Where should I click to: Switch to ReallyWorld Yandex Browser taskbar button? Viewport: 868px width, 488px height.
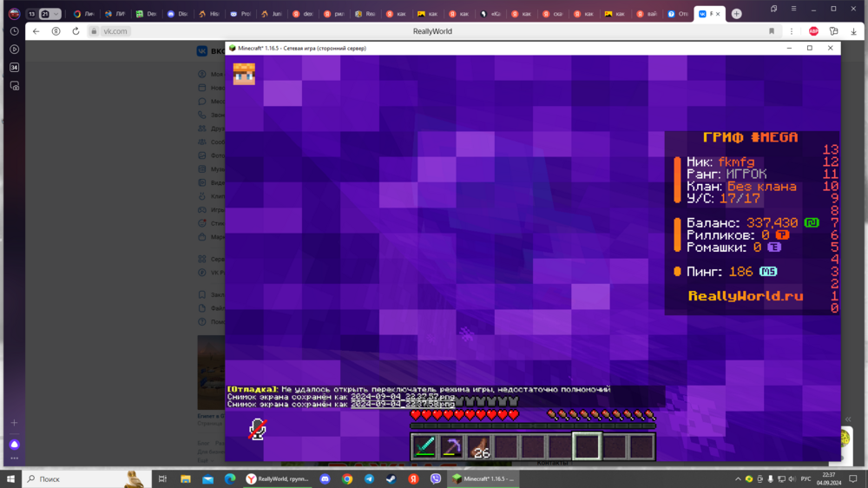click(278, 478)
